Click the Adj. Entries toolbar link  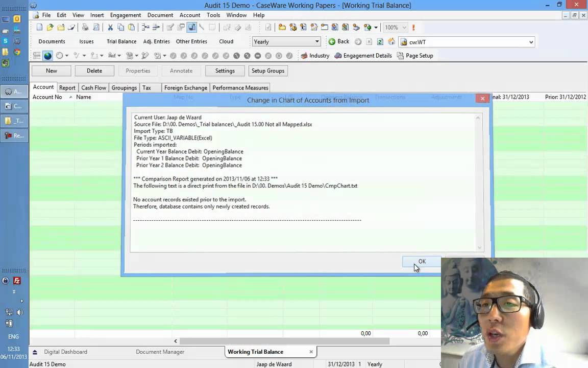[x=156, y=41]
